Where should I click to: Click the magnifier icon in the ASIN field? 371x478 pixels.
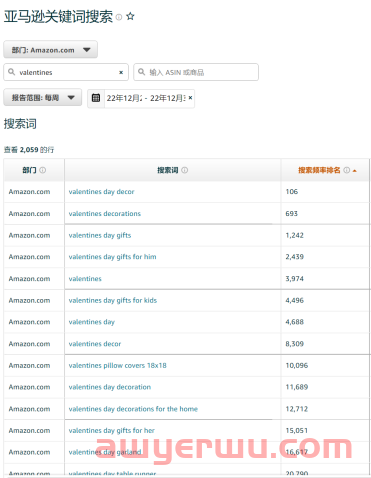pos(142,72)
